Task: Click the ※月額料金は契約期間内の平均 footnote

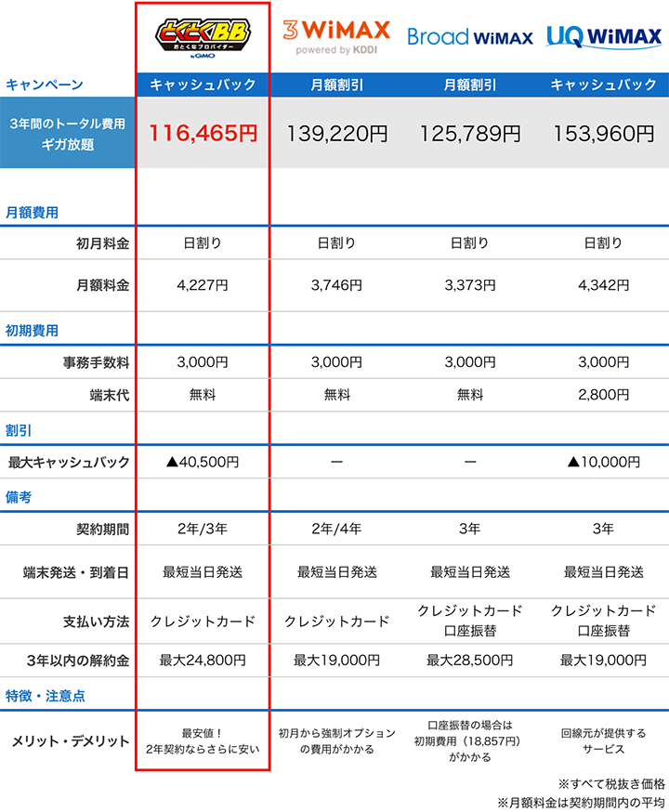Action: (x=581, y=803)
